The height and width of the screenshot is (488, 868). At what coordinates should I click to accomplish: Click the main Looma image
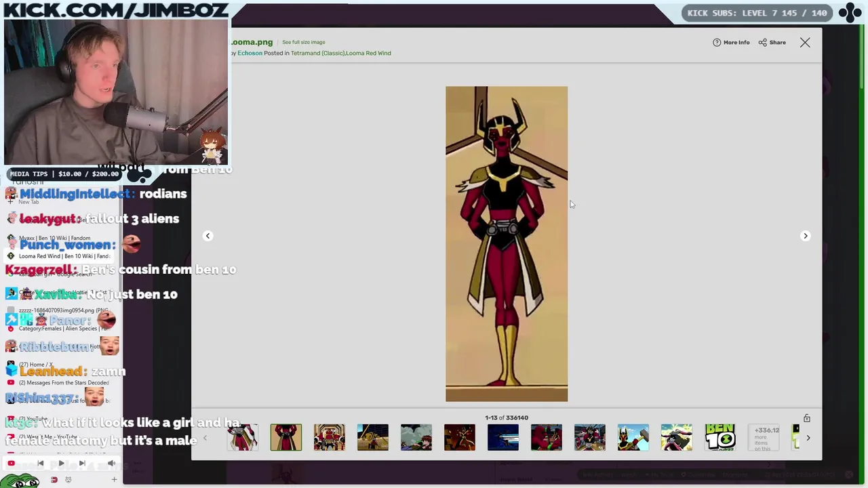(507, 244)
